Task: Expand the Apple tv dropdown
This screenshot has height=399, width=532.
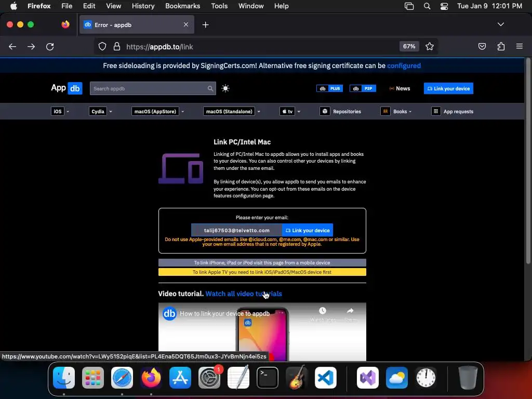Action: click(x=290, y=111)
